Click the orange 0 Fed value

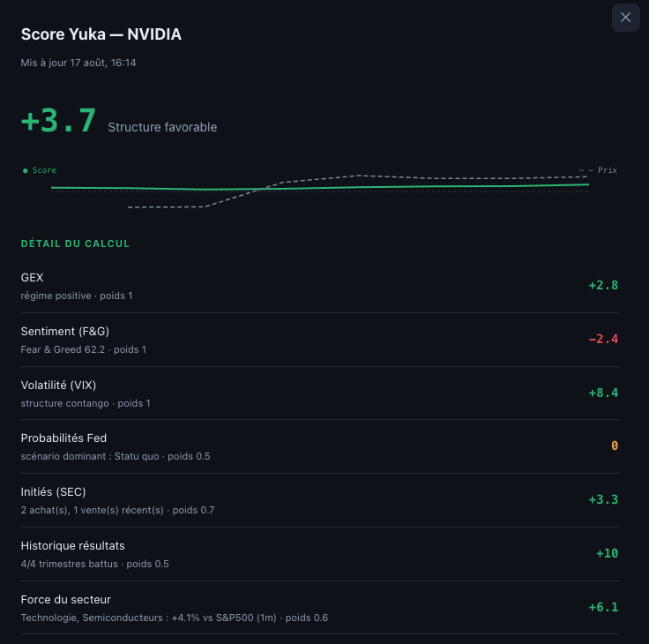615,446
